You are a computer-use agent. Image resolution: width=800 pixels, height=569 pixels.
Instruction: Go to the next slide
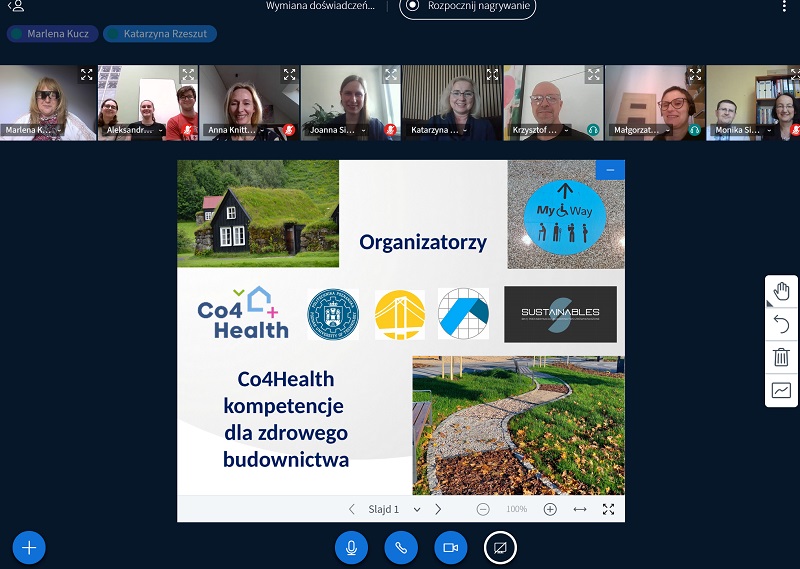(x=438, y=509)
